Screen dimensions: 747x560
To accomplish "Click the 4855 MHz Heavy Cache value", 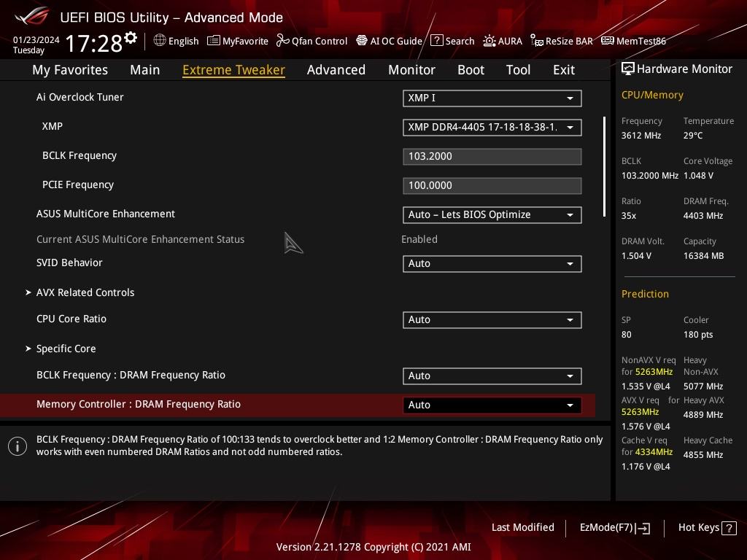I will [x=703, y=455].
